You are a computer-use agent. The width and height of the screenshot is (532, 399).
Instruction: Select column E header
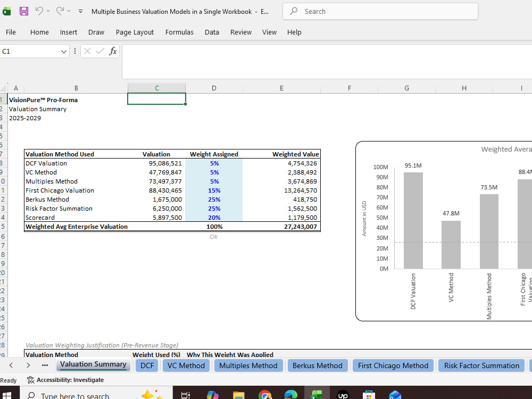281,88
